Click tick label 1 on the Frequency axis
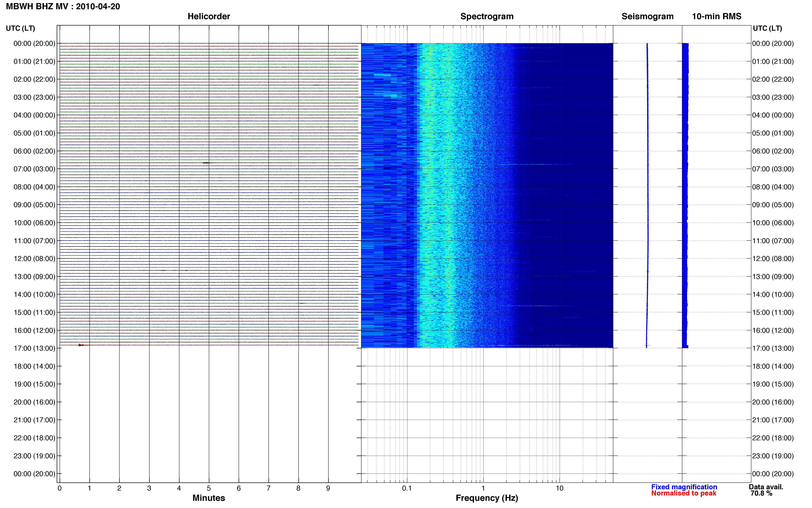 point(483,488)
